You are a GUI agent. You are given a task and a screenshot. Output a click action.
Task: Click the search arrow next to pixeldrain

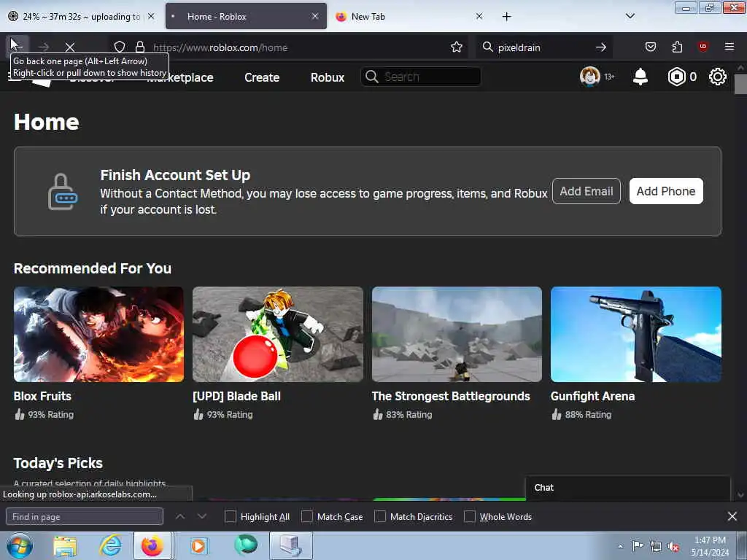601,47
